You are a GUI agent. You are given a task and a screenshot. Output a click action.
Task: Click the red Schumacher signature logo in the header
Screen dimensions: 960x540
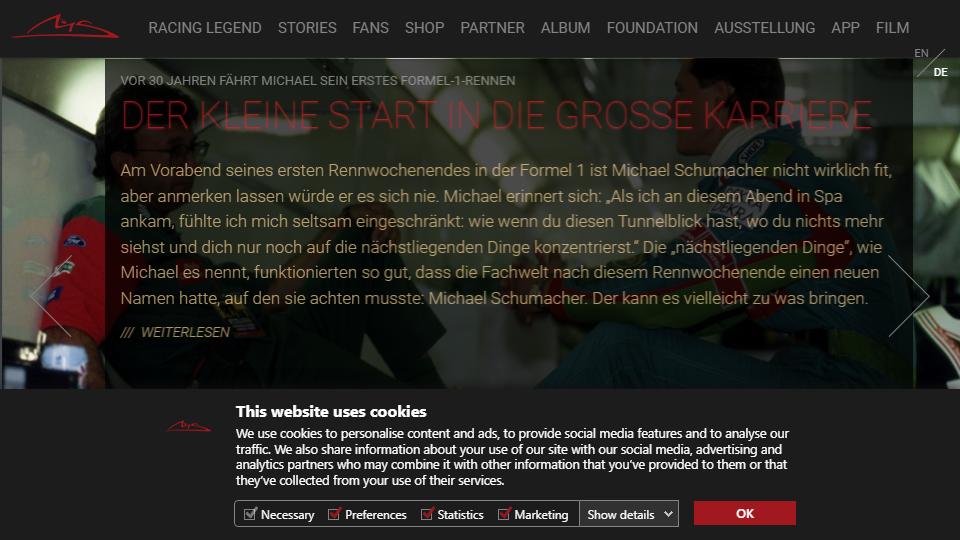(x=66, y=27)
